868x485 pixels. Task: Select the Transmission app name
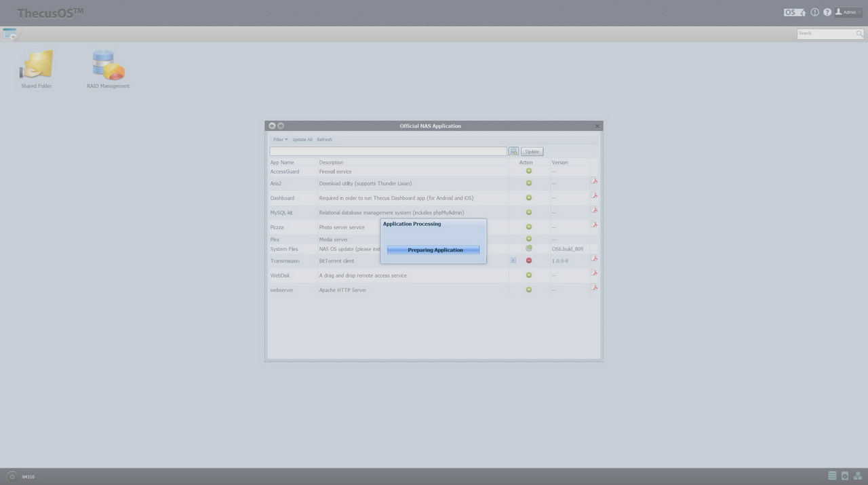coord(285,261)
